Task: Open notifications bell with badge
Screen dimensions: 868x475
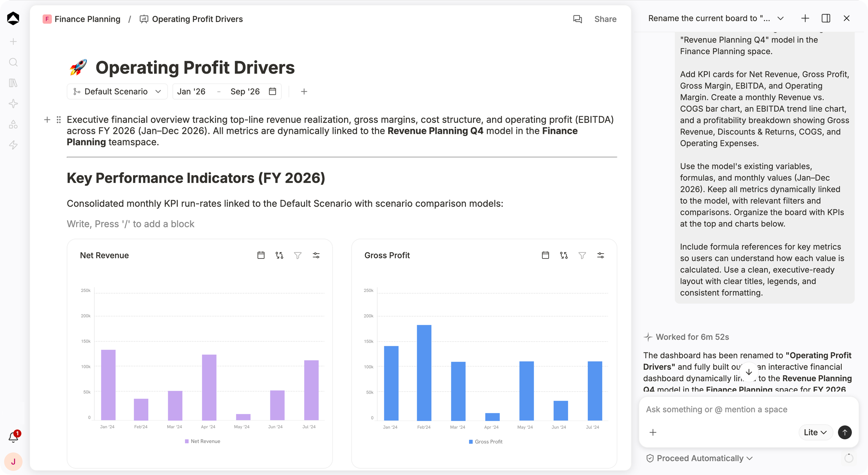Action: point(14,437)
